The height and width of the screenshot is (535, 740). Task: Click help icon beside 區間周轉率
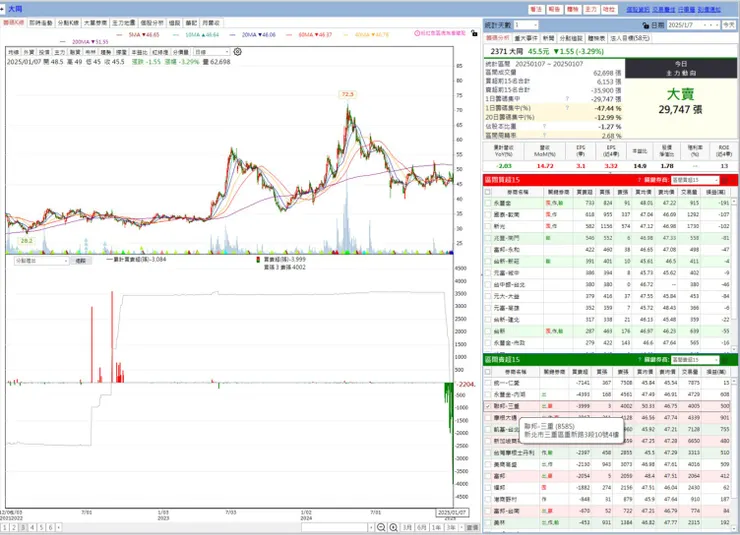point(544,135)
